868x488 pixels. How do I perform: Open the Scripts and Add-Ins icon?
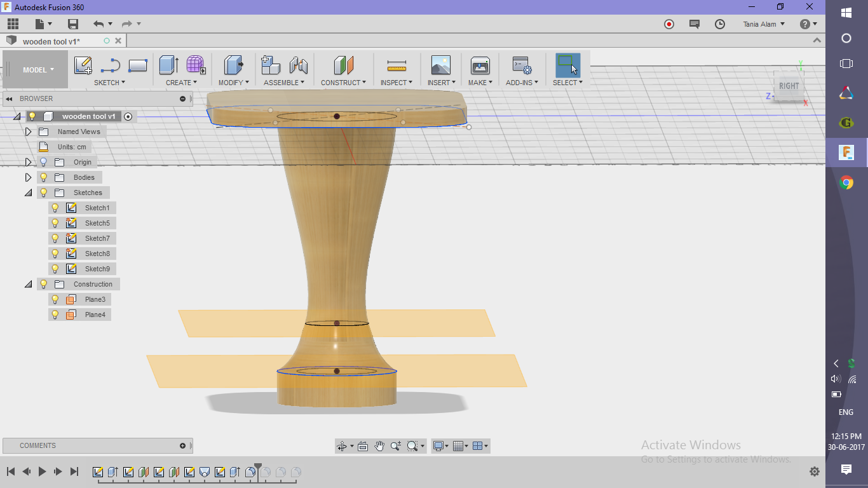(522, 65)
